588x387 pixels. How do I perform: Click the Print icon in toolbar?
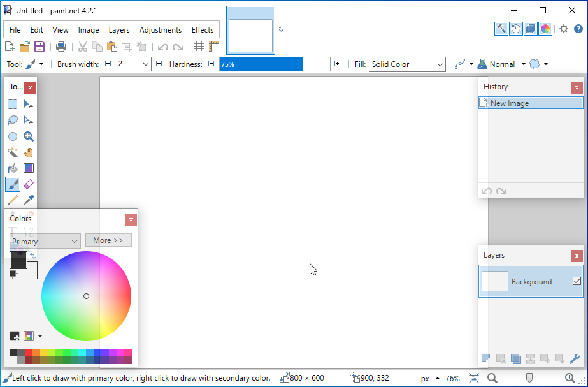pos(61,47)
